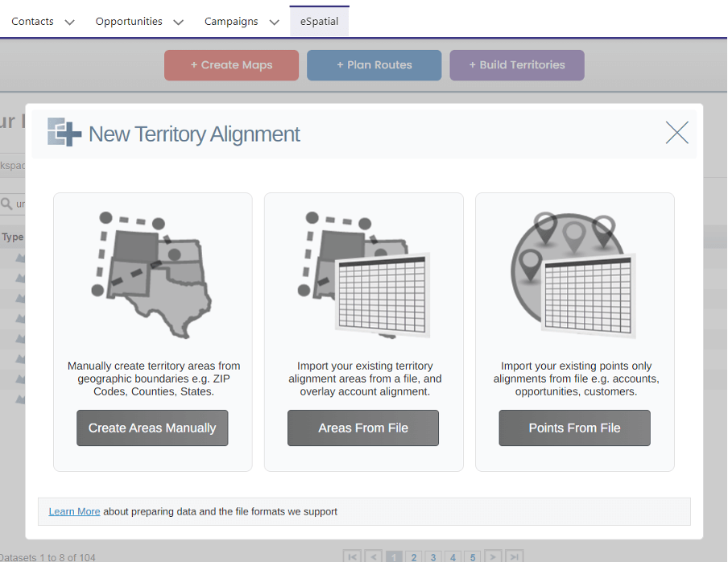728x562 pixels.
Task: Go to page 4 of datasets
Action: click(x=453, y=556)
